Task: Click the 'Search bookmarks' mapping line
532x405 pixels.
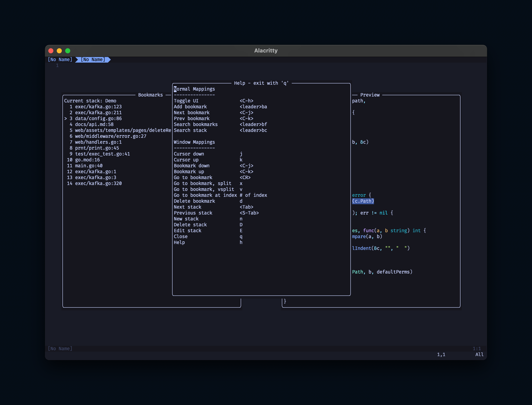Action: (196, 124)
